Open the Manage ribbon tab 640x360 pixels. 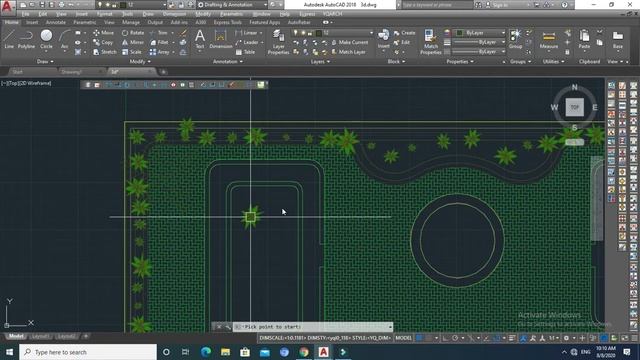(x=131, y=22)
